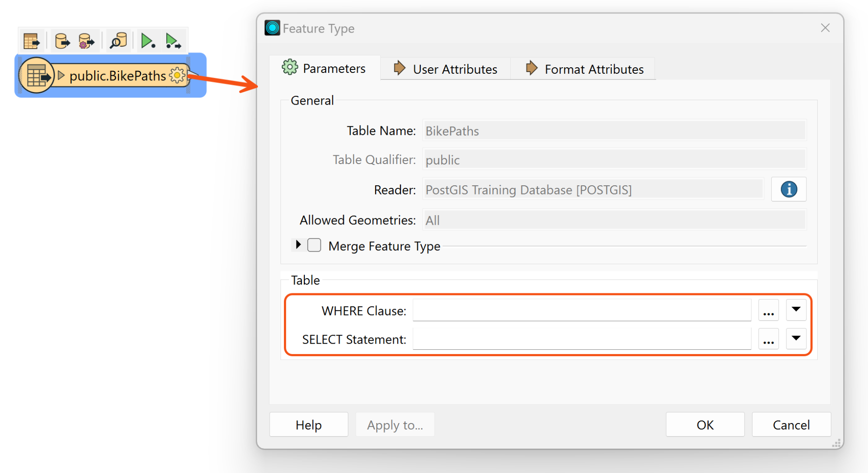Click the inspect database magnifier icon

118,41
